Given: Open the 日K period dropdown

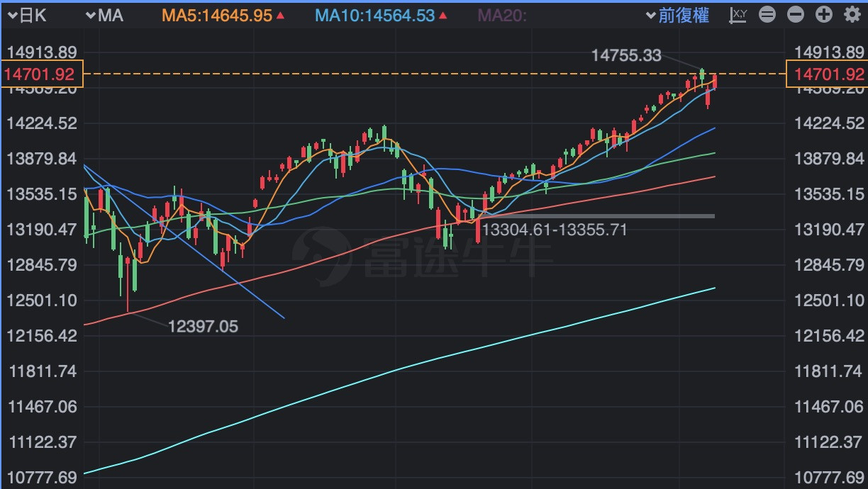Looking at the screenshot, I should pyautogui.click(x=27, y=16).
